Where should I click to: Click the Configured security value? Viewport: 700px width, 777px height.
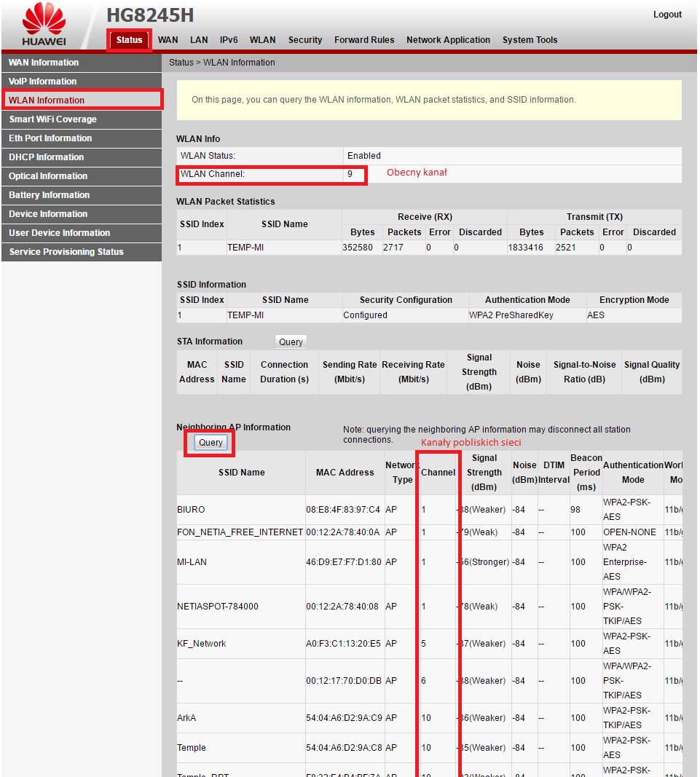[366, 315]
